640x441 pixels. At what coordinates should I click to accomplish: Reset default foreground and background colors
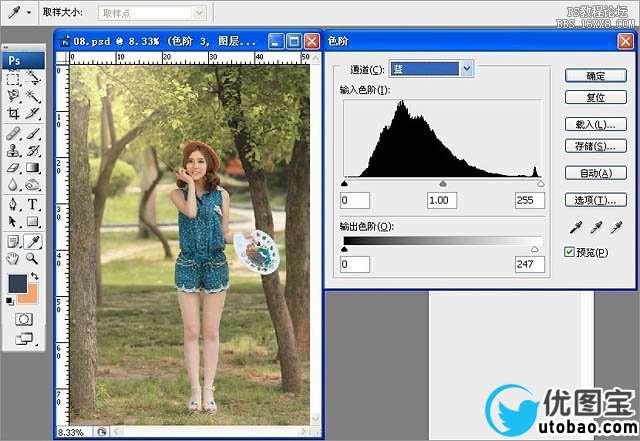tap(10, 302)
